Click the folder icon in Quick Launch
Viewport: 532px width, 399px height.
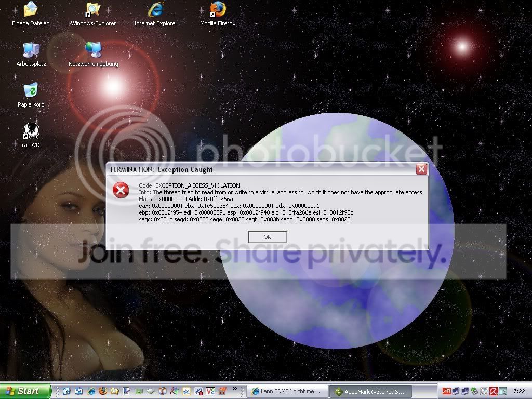[115, 391]
